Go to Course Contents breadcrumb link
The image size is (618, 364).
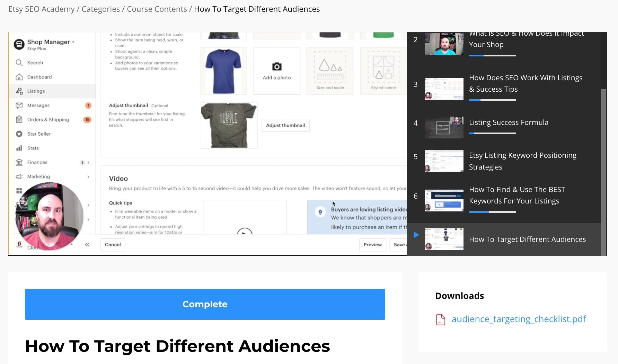[157, 9]
